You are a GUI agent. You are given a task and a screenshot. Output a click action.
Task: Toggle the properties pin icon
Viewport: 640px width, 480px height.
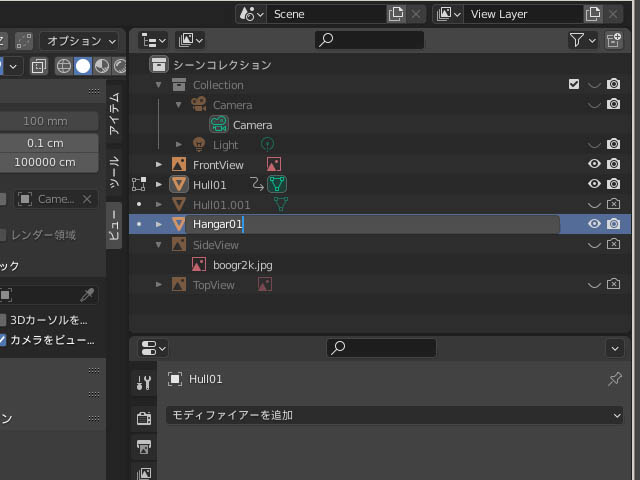click(x=615, y=379)
